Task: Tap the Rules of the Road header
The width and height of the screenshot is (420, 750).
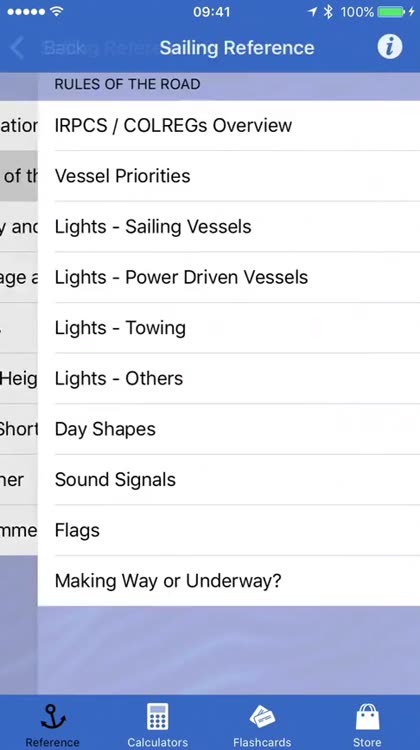Action: point(127,85)
